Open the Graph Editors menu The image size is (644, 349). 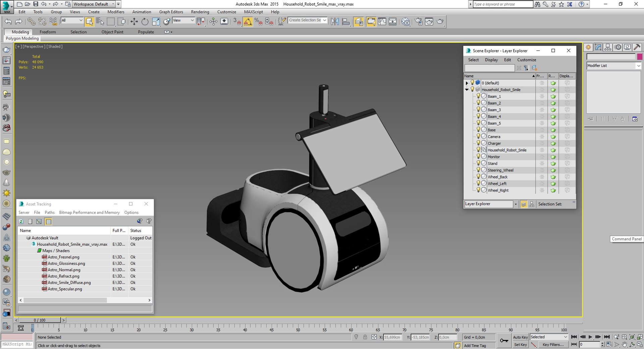(171, 12)
